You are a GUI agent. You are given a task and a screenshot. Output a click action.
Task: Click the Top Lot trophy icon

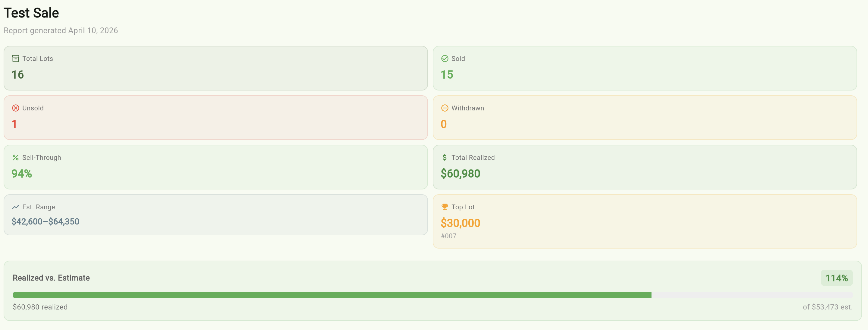[445, 207]
